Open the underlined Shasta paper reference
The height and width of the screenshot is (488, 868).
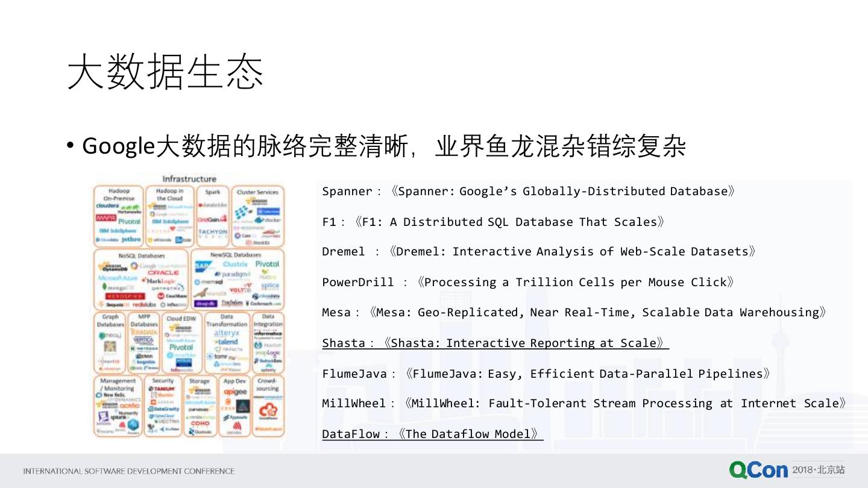click(x=495, y=343)
